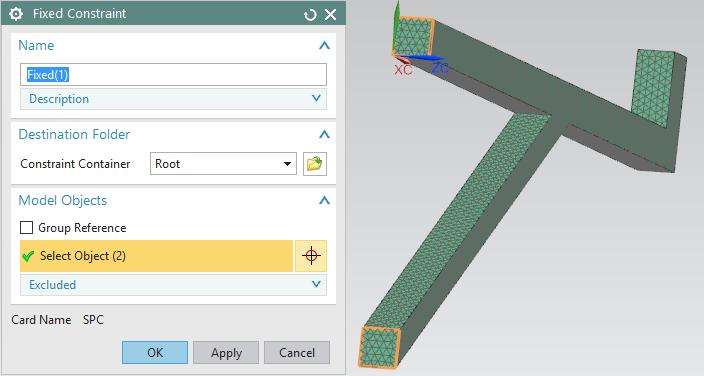704x376 pixels.
Task: Click the dialog settings gear icon
Action: coord(16,14)
